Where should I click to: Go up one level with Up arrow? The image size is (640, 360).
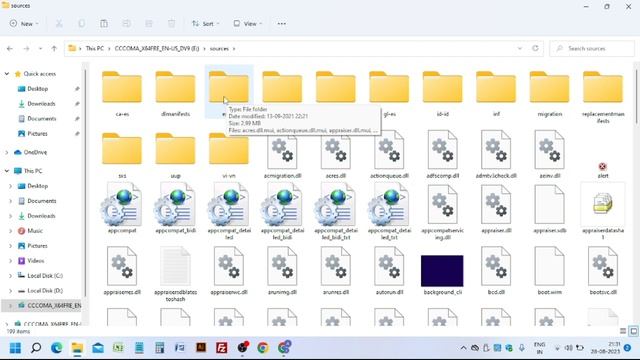pyautogui.click(x=54, y=49)
